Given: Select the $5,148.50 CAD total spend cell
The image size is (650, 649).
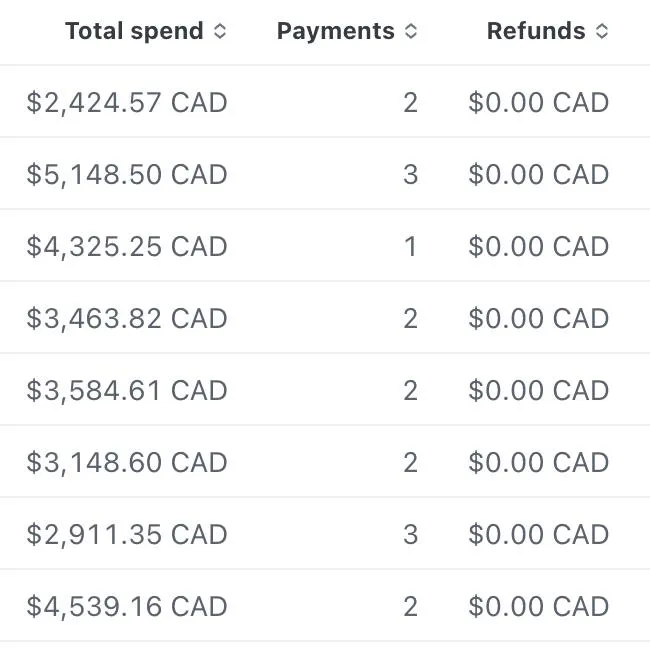Looking at the screenshot, I should click(127, 174).
